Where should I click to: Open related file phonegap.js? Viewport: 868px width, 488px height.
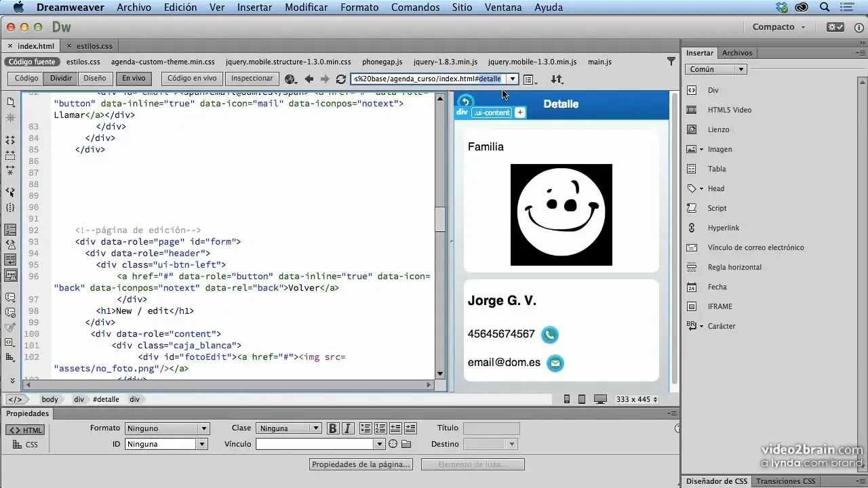click(x=382, y=62)
